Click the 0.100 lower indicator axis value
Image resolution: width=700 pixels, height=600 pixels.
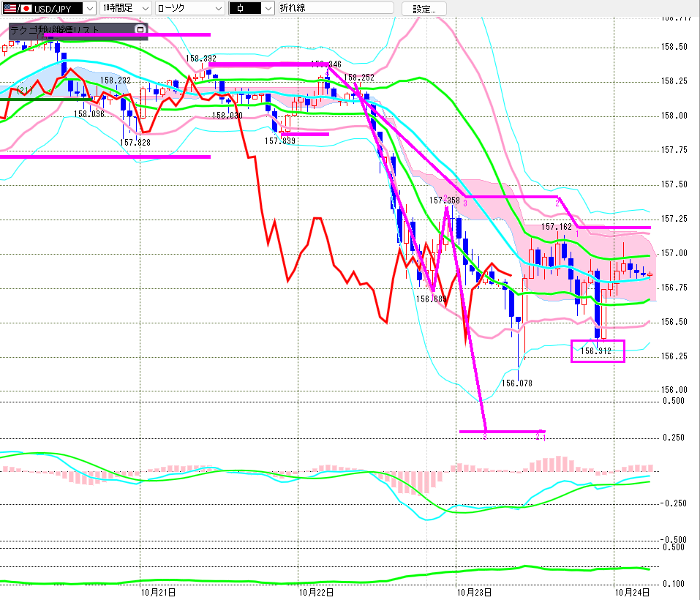[674, 584]
